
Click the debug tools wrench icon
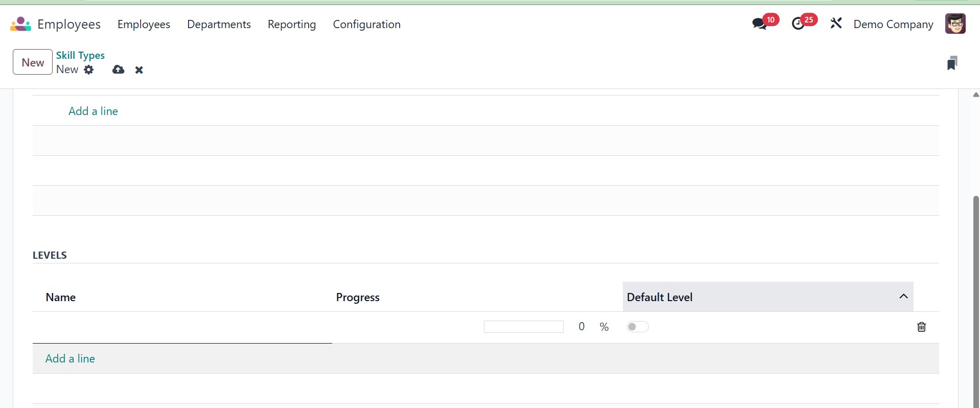click(x=836, y=24)
